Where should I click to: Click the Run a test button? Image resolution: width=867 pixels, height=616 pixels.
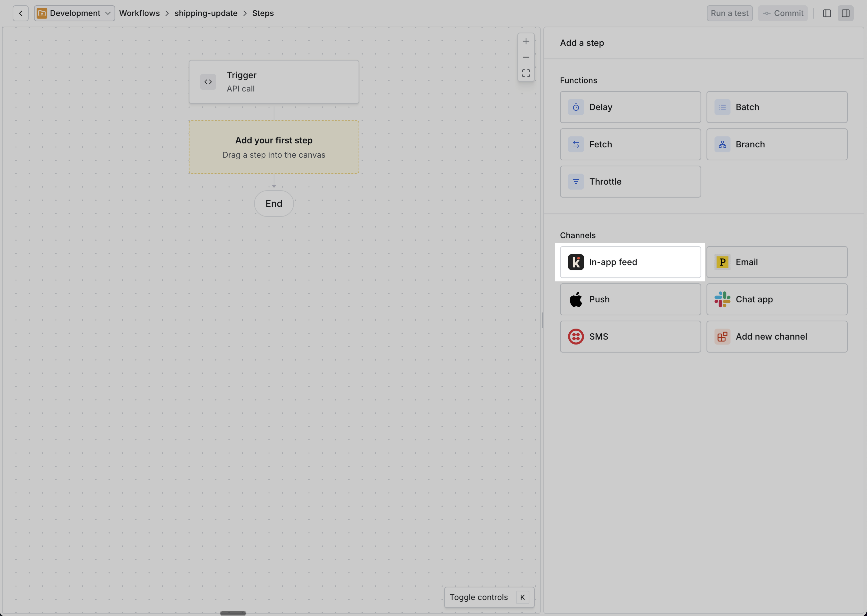(729, 13)
